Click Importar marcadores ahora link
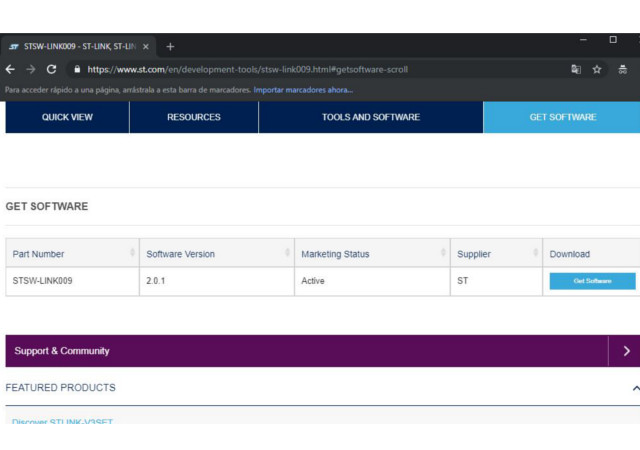The height and width of the screenshot is (450, 640). pyautogui.click(x=303, y=90)
